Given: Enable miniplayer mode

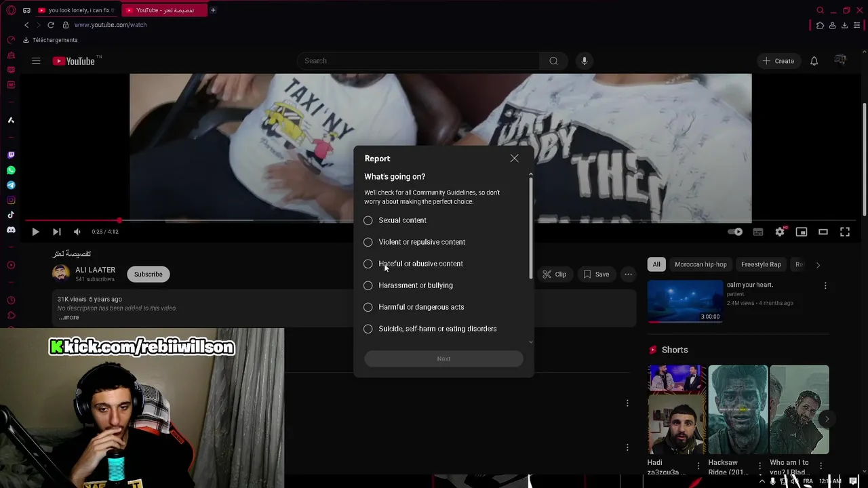Looking at the screenshot, I should pos(802,232).
